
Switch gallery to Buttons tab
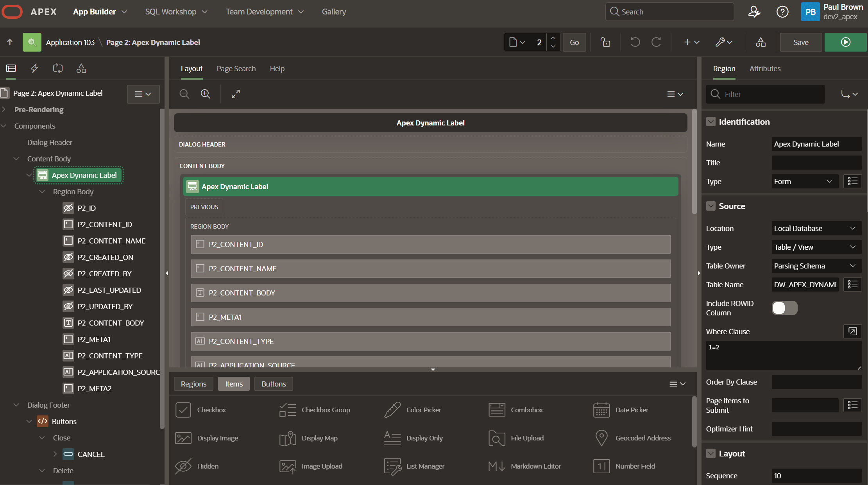tap(274, 384)
